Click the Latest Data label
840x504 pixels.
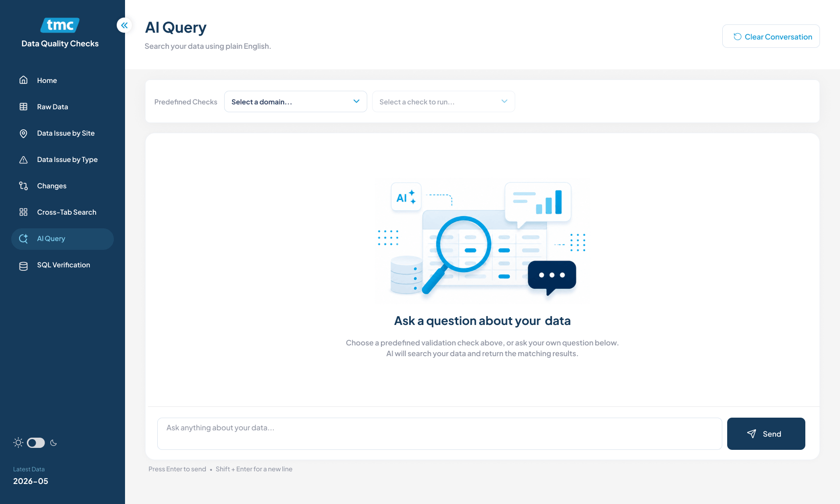(x=29, y=469)
